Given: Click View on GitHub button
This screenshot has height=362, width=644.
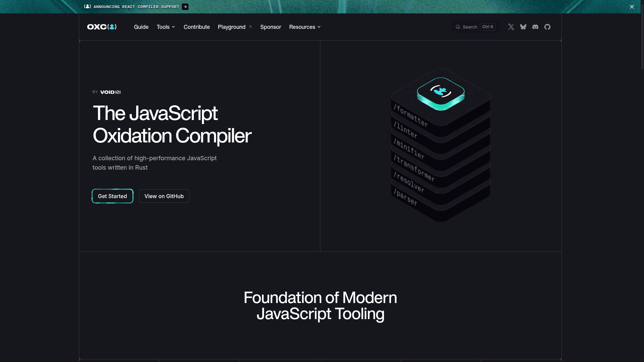Looking at the screenshot, I should (x=164, y=196).
